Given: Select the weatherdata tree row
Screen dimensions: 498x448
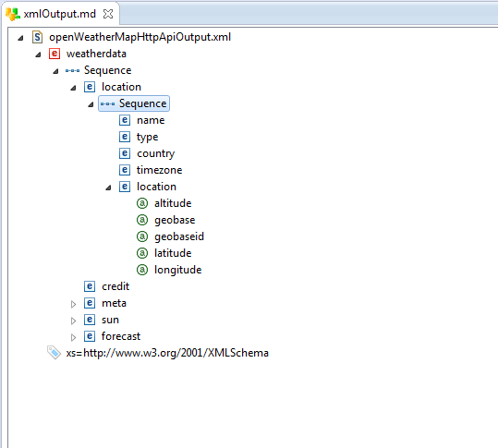Looking at the screenshot, I should tap(96, 54).
